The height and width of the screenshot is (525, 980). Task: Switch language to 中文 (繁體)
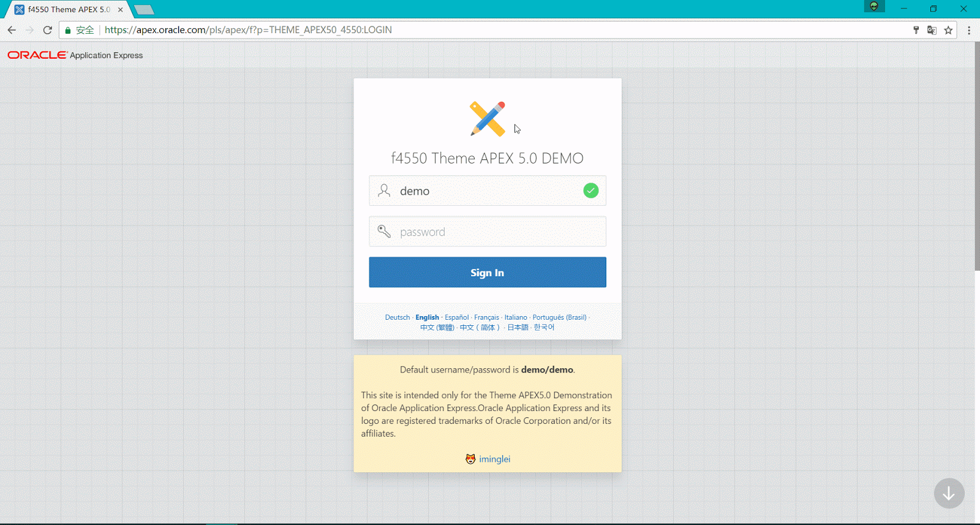tap(437, 328)
